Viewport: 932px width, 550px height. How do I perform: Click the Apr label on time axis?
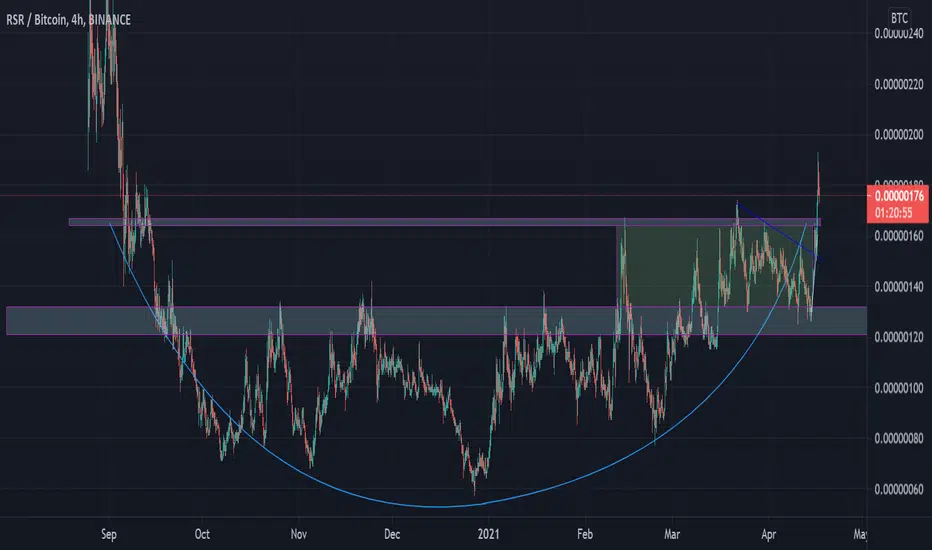click(769, 534)
